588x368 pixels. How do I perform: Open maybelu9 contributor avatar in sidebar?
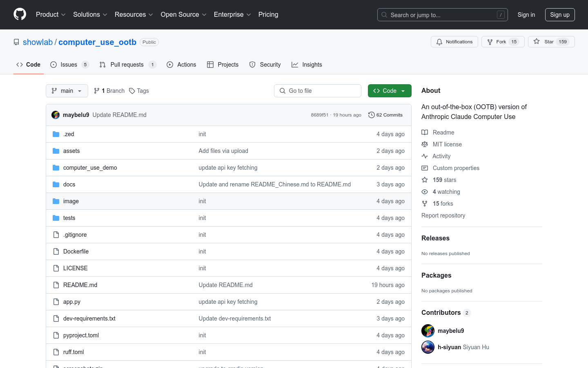coord(428,331)
